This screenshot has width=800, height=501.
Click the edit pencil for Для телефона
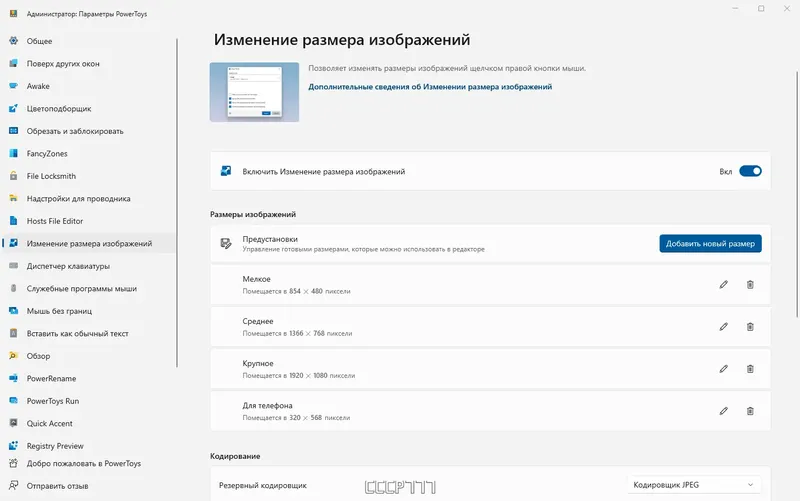point(723,411)
